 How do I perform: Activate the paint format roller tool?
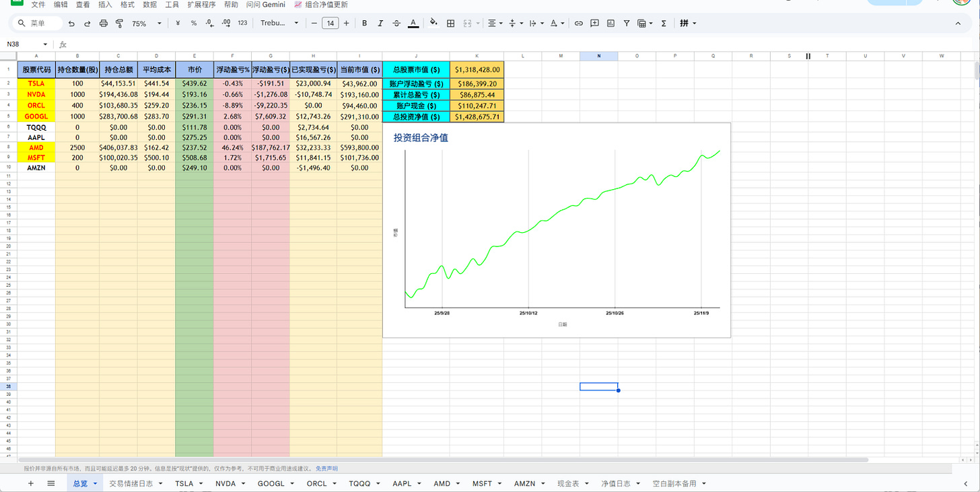point(119,24)
